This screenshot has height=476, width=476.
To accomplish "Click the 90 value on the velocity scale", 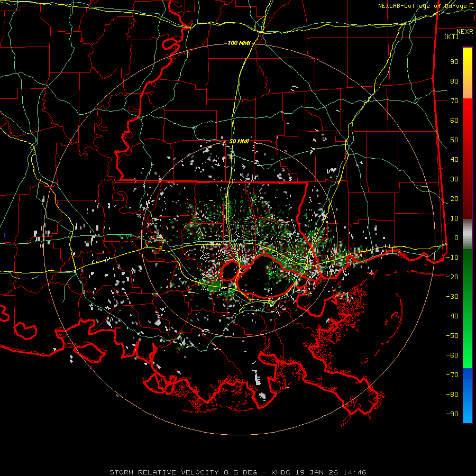I will click(454, 62).
